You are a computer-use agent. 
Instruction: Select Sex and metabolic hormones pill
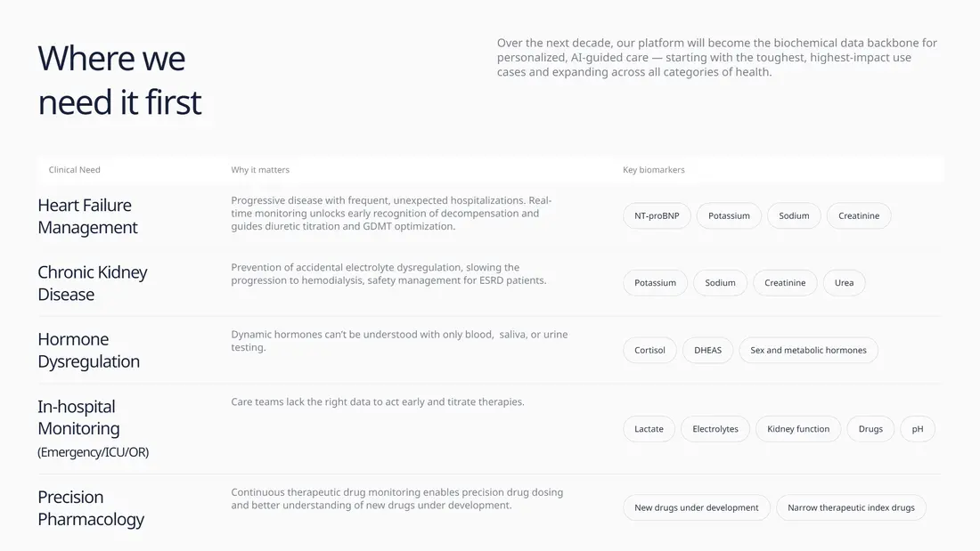808,351
